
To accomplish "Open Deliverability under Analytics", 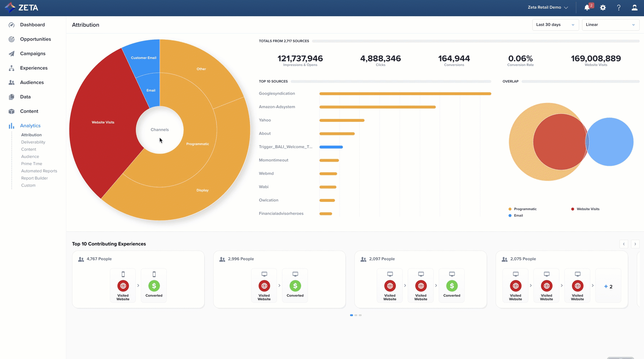I will [x=33, y=142].
